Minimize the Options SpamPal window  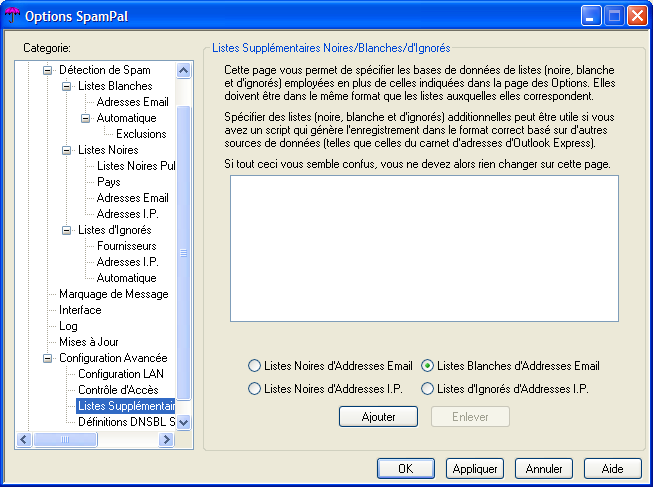pos(591,16)
